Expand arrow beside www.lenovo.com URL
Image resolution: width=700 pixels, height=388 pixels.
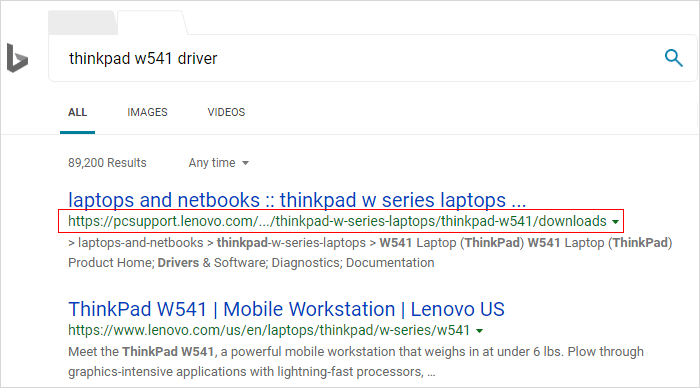pyautogui.click(x=479, y=331)
